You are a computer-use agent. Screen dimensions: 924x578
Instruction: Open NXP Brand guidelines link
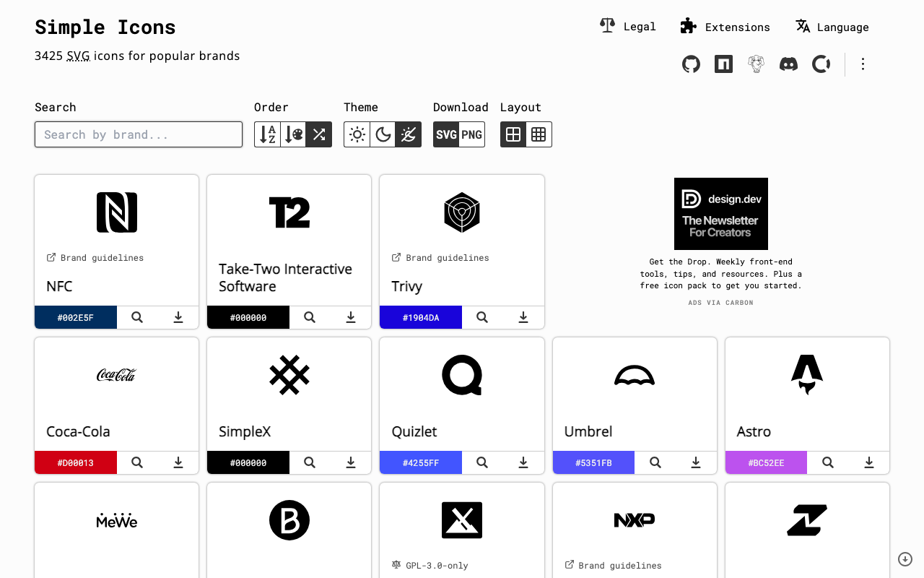[613, 566]
